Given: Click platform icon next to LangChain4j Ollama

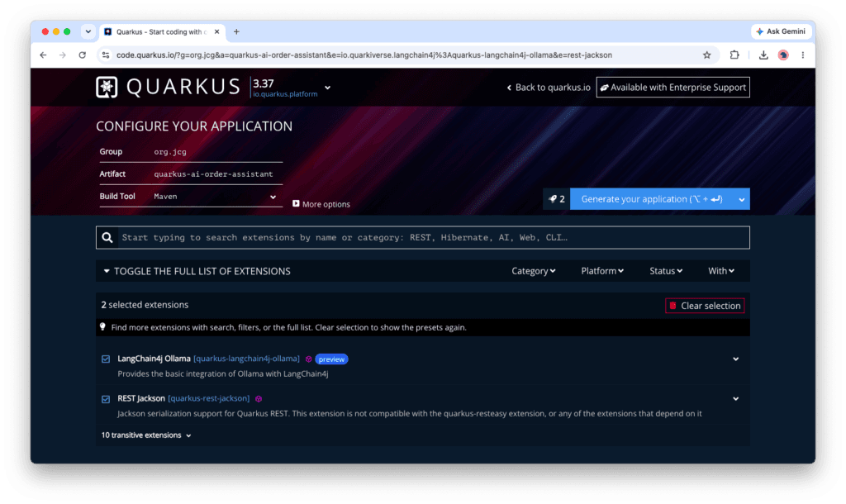Looking at the screenshot, I should pos(309,359).
